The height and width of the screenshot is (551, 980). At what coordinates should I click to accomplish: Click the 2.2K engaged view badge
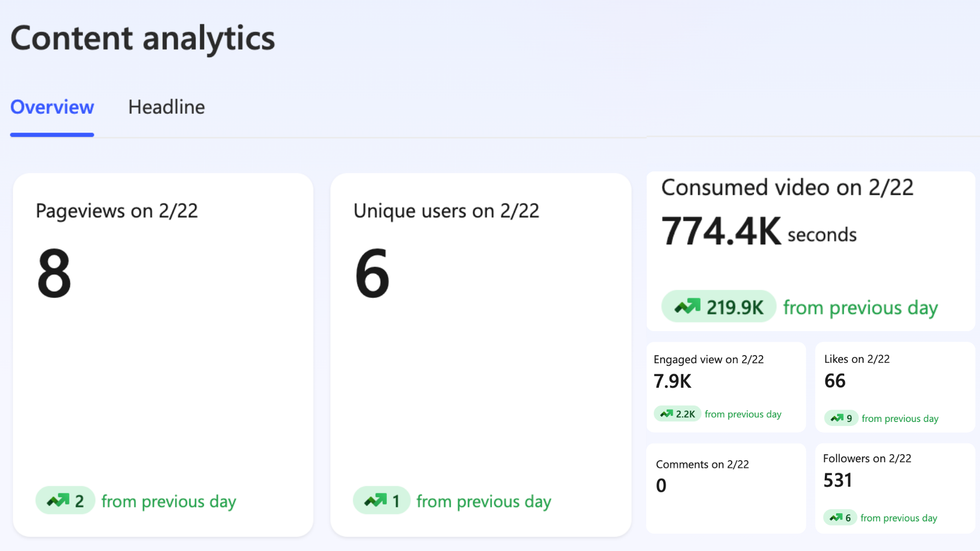click(677, 414)
